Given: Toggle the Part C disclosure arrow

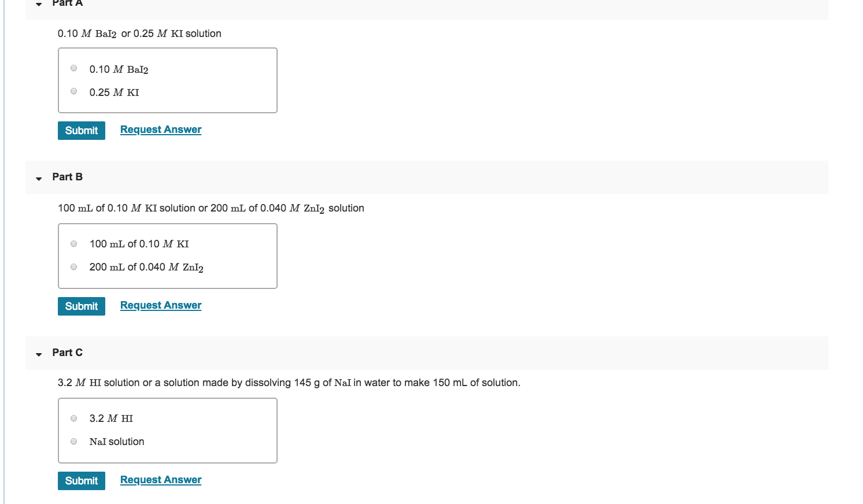Looking at the screenshot, I should 39,354.
